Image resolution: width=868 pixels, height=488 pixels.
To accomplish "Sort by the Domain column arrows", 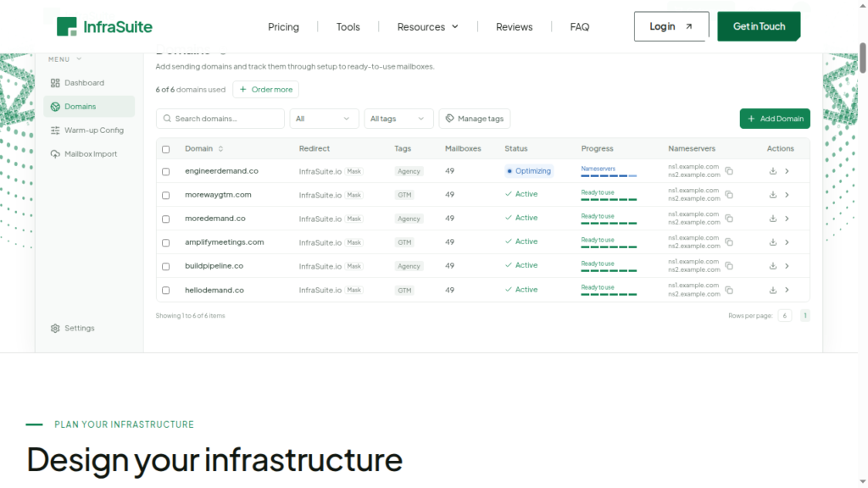I will click(x=221, y=149).
